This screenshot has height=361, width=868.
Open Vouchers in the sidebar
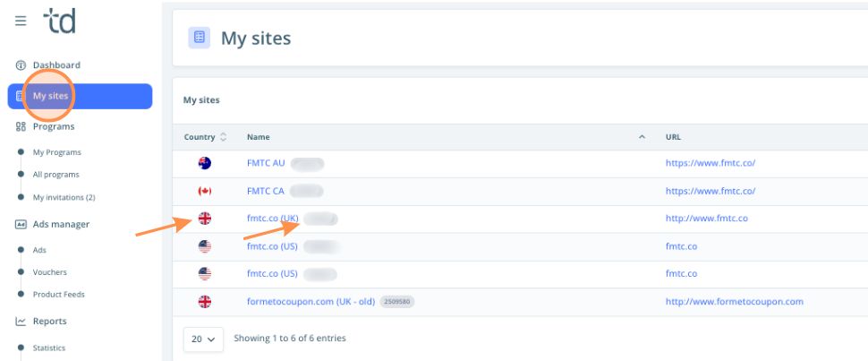coord(49,272)
